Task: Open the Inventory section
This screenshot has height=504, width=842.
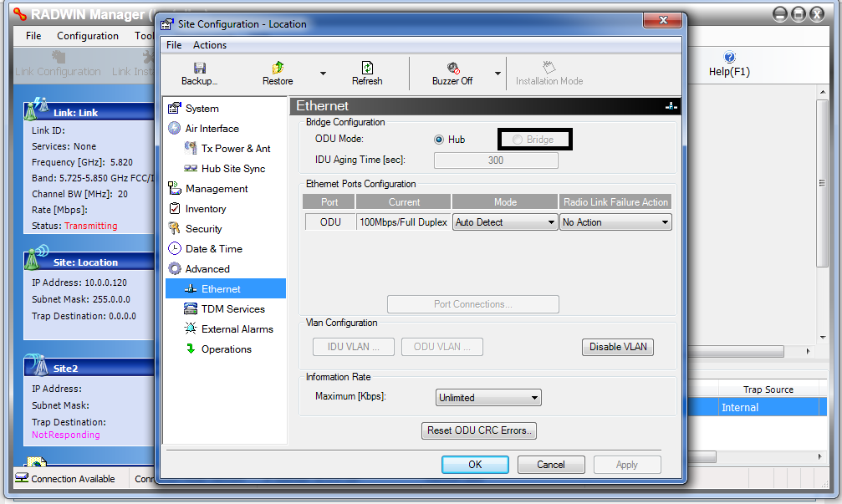Action: (x=197, y=209)
